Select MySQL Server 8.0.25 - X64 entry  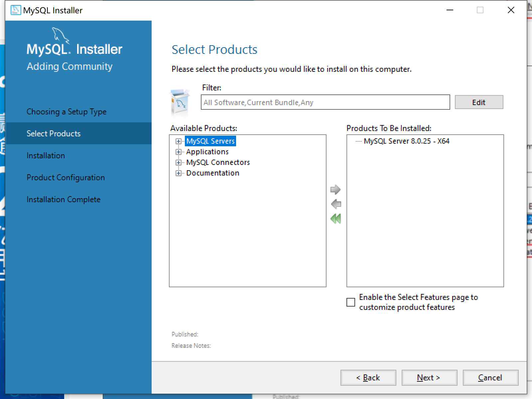pyautogui.click(x=407, y=141)
